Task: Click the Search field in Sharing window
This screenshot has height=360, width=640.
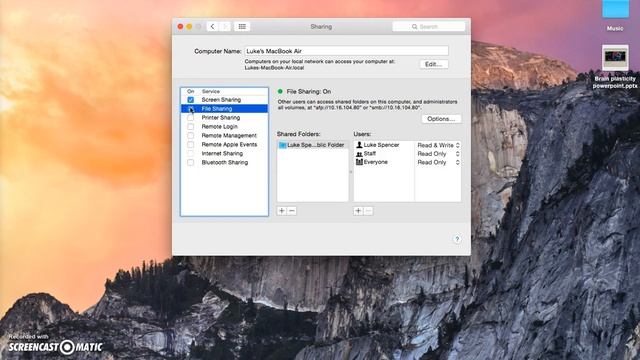Action: 429,27
